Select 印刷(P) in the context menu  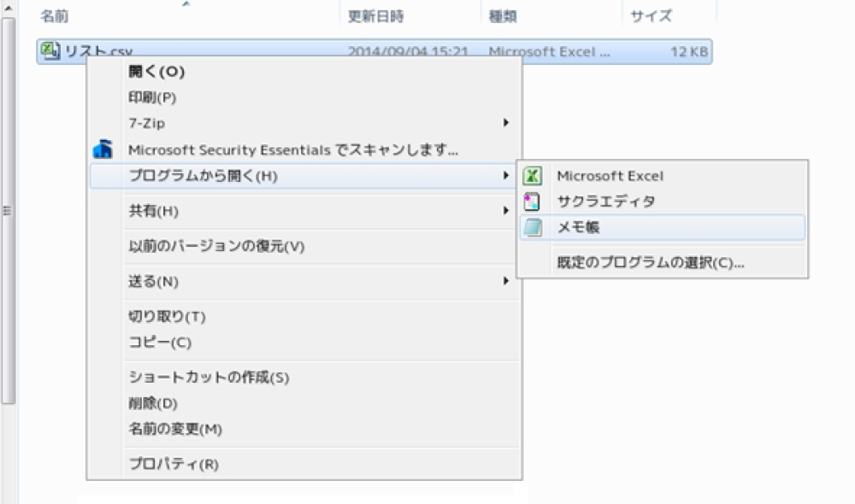(304, 97)
